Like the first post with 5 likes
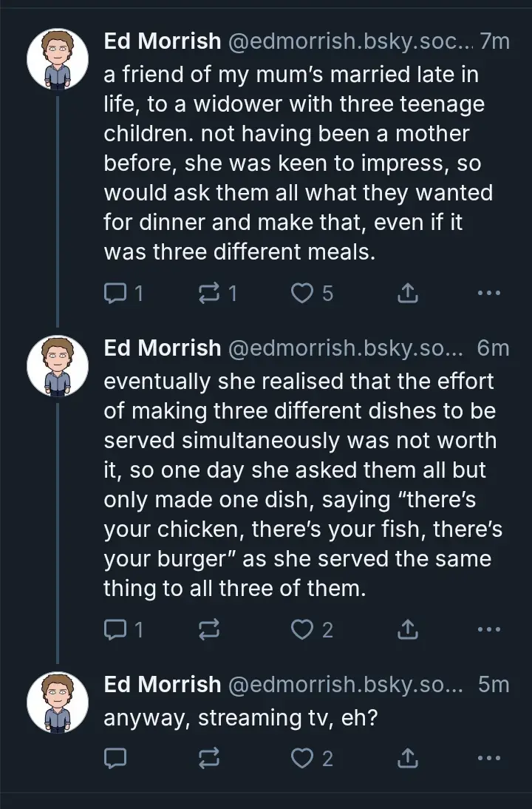Viewport: 532px width, 809px height. [x=301, y=294]
